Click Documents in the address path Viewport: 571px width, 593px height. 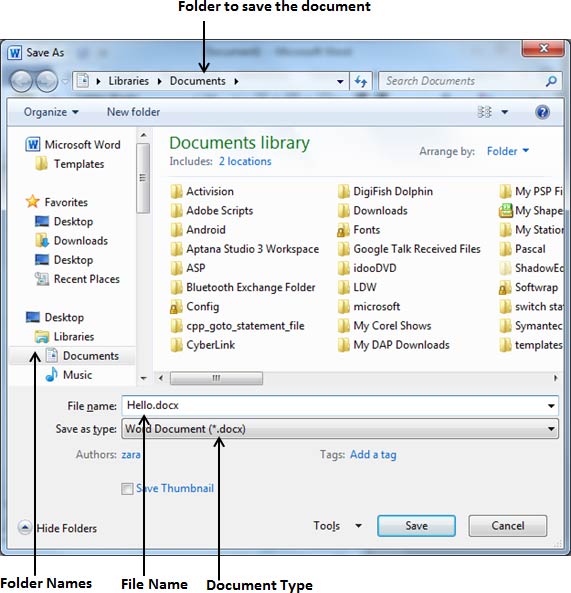[197, 81]
